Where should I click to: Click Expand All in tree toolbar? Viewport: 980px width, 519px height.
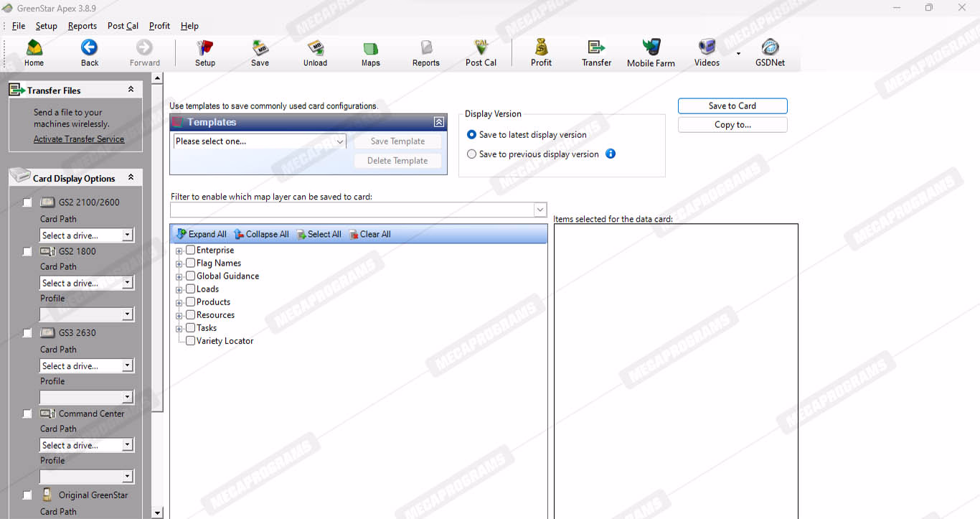pyautogui.click(x=202, y=234)
